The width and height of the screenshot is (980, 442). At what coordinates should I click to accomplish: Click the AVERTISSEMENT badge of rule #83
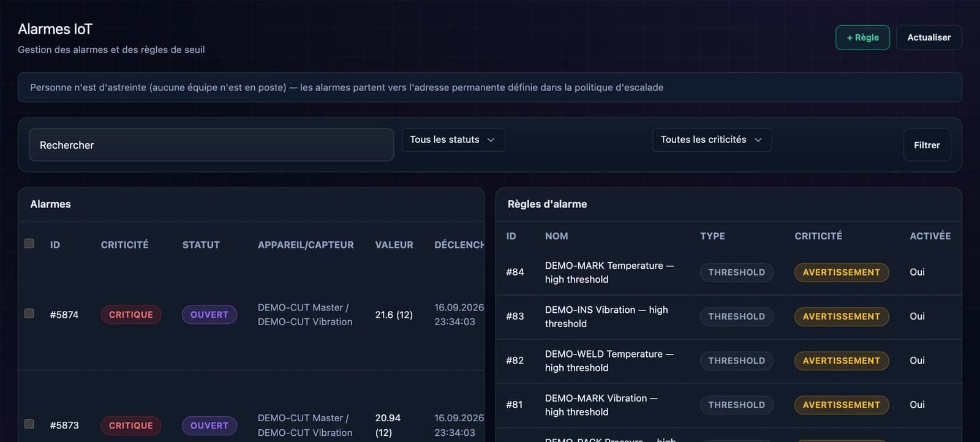[x=842, y=317]
